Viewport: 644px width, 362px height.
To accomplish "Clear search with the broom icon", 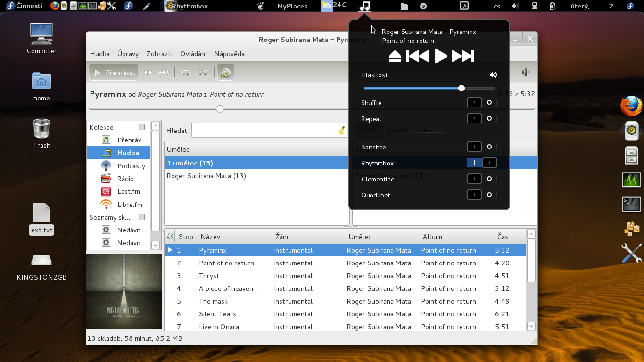I will (x=341, y=131).
